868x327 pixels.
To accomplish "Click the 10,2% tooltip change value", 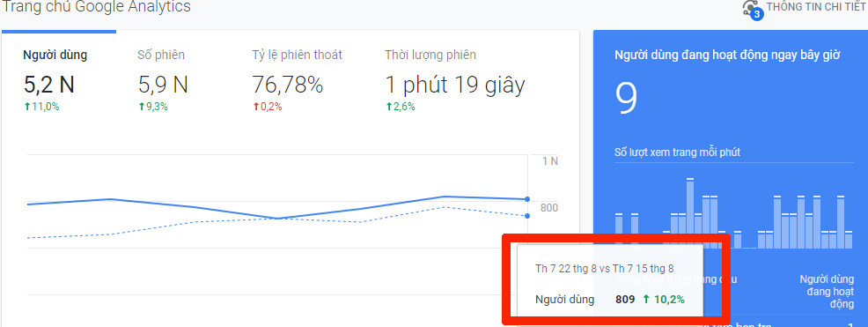I will point(664,300).
